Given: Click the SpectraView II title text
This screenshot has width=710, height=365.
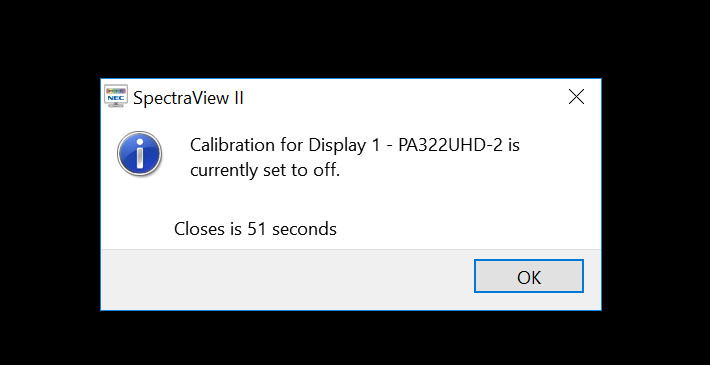Looking at the screenshot, I should [188, 97].
